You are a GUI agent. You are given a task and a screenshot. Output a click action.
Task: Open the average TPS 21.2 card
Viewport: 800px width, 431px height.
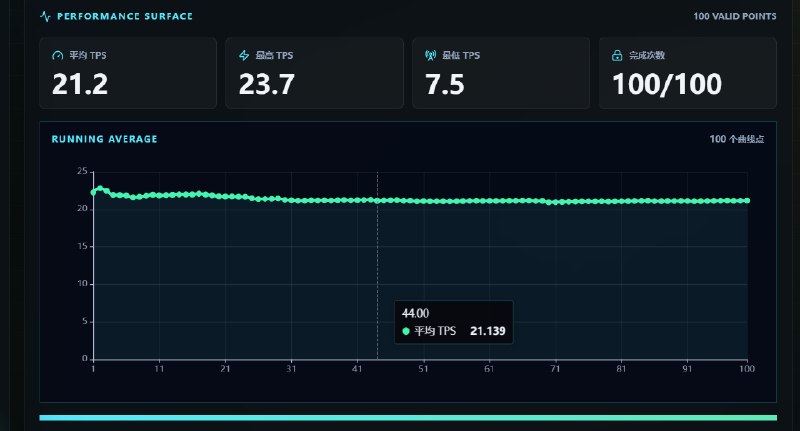tap(128, 72)
